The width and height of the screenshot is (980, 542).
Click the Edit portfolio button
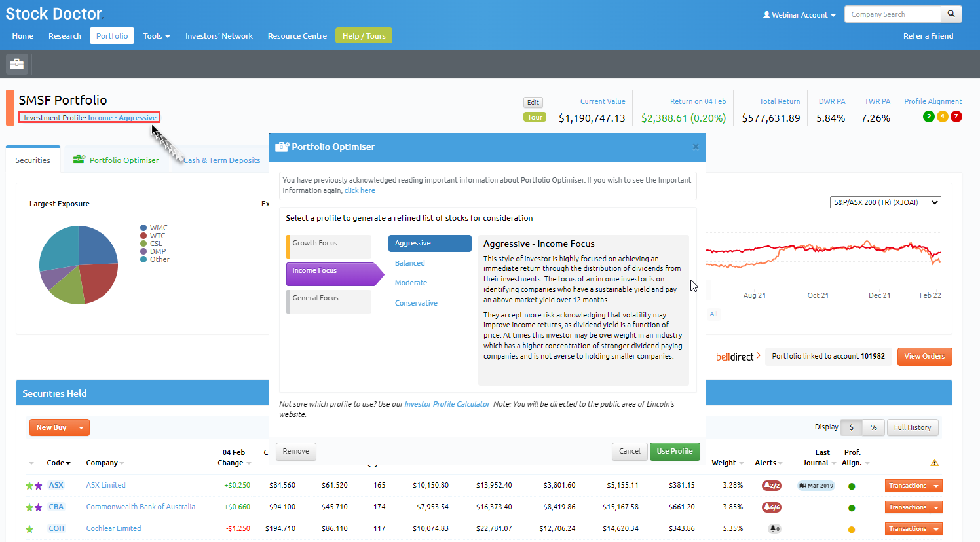pos(533,103)
